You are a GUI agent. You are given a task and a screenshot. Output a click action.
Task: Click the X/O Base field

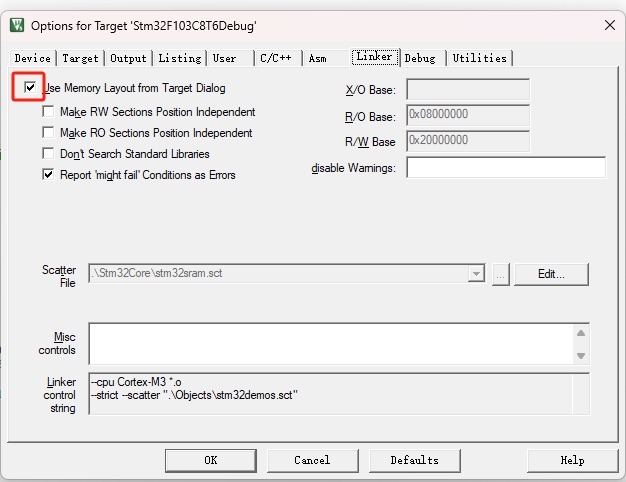pyautogui.click(x=468, y=89)
